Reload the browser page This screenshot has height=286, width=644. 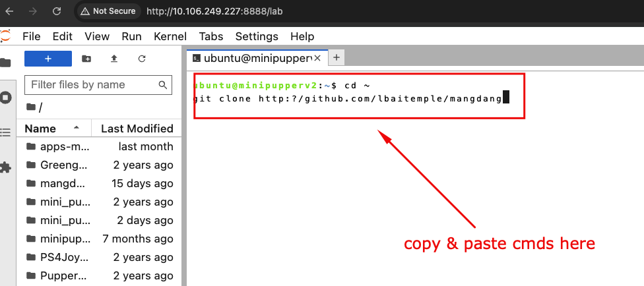coord(57,11)
